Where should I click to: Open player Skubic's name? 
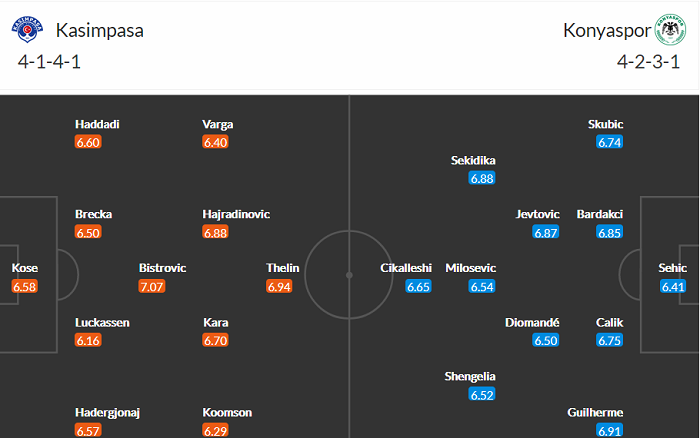605,124
